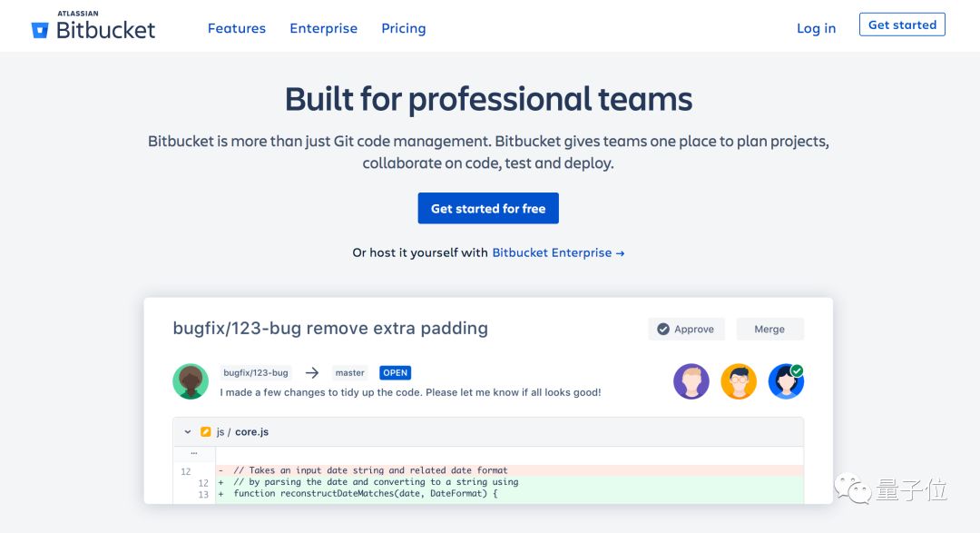Open the Enterprise menu item

[x=323, y=28]
